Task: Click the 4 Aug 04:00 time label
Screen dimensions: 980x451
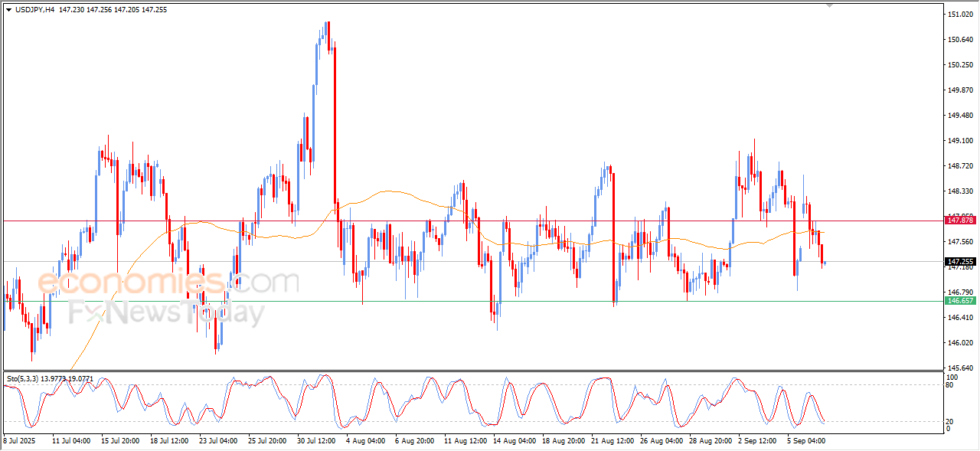Action: [365, 441]
